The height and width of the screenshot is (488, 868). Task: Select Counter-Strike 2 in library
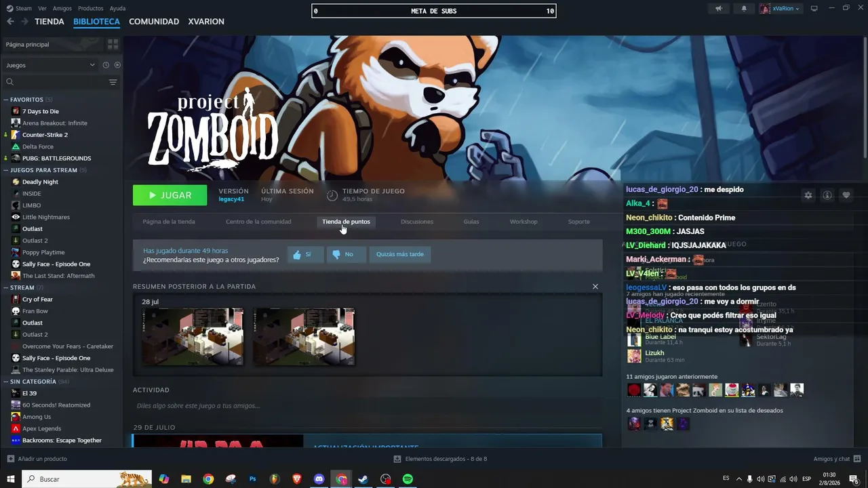pyautogui.click(x=45, y=135)
